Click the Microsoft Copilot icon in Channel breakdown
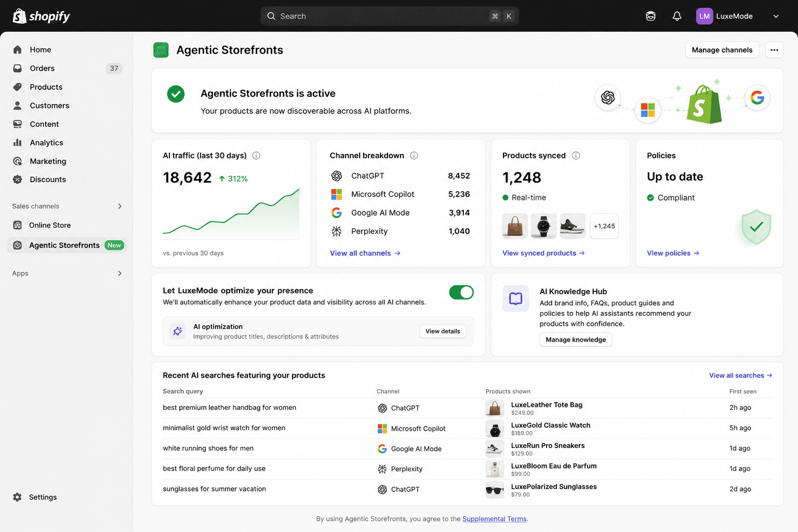 tap(337, 194)
